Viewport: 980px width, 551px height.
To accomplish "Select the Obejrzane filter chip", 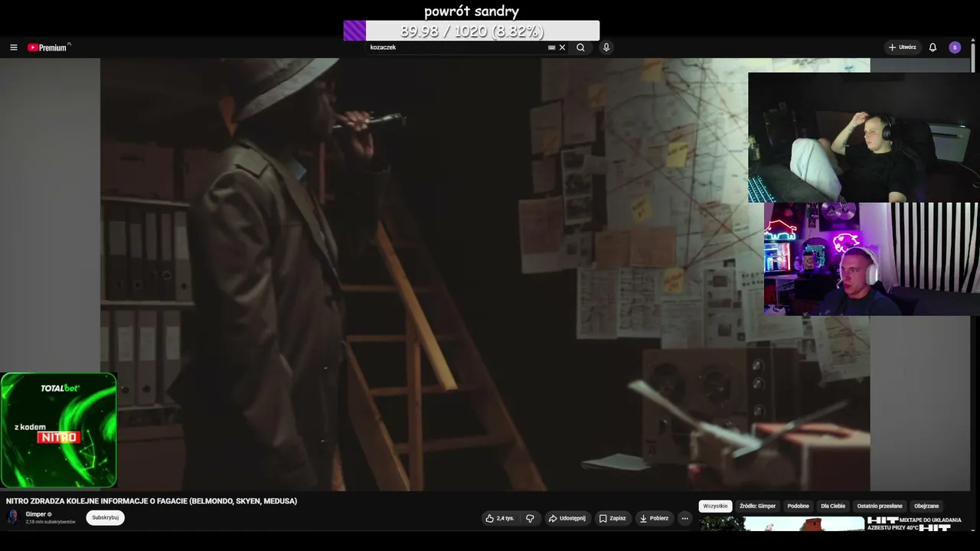I will tap(926, 506).
